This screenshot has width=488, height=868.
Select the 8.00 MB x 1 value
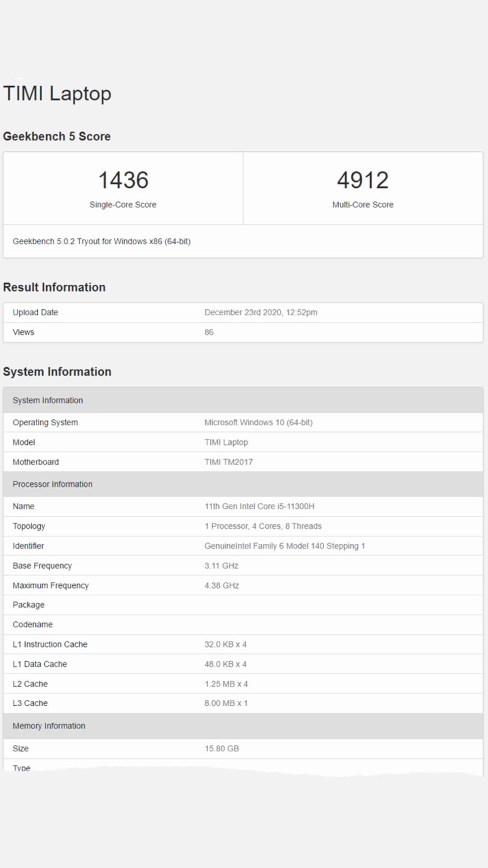tap(226, 703)
